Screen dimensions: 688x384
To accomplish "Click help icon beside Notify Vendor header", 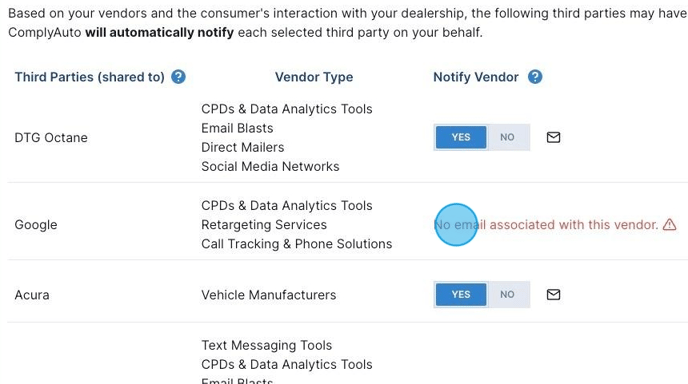I will pyautogui.click(x=535, y=77).
